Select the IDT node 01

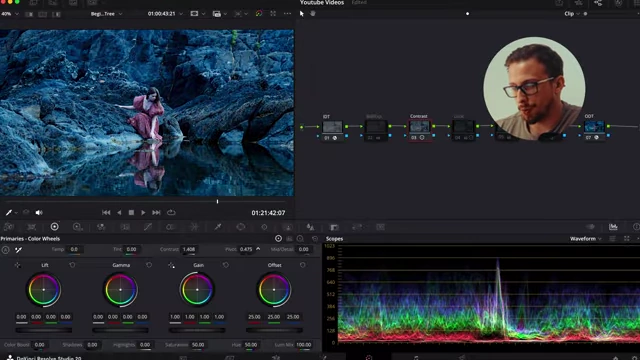[332, 128]
